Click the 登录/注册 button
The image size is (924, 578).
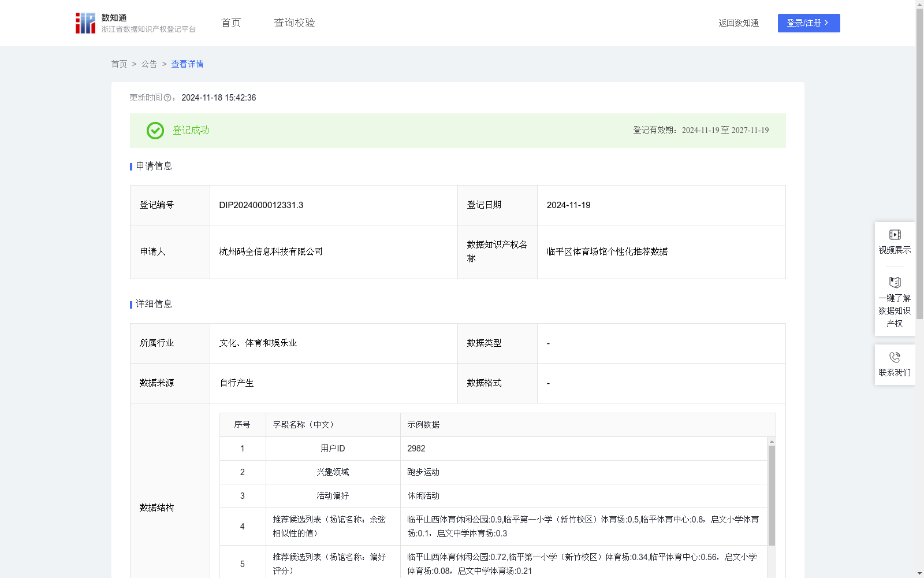(808, 23)
